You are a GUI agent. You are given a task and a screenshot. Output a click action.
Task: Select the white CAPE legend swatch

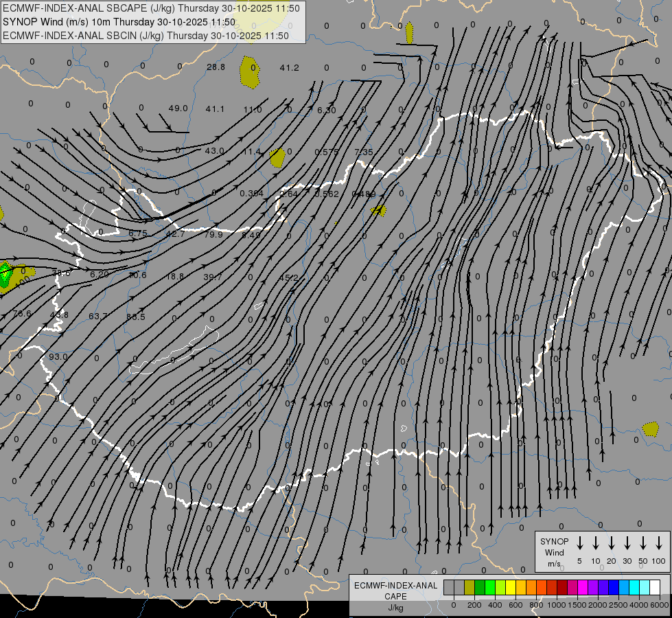(x=654, y=588)
